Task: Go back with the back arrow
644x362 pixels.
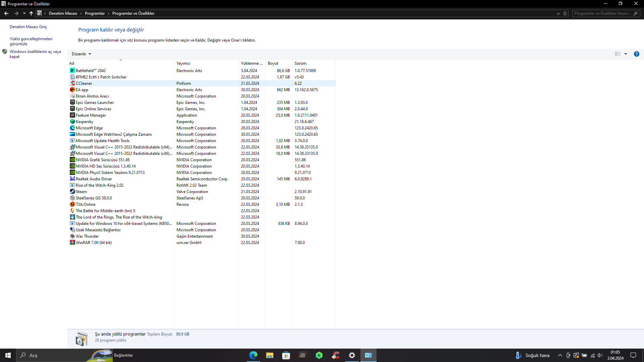Action: point(6,13)
